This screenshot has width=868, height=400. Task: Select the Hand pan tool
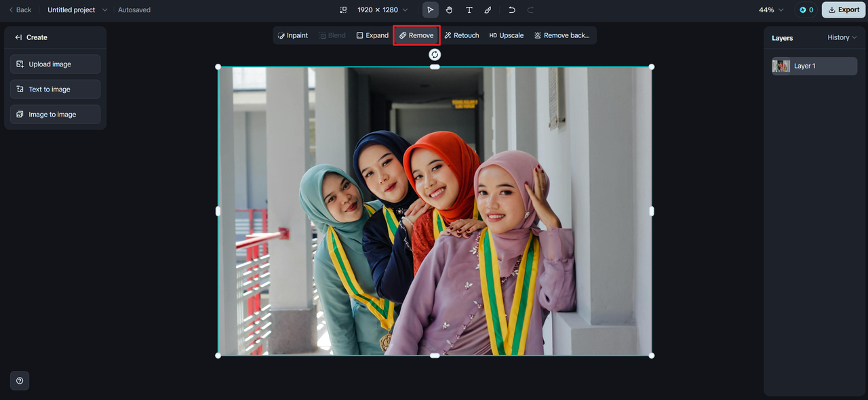pyautogui.click(x=449, y=10)
